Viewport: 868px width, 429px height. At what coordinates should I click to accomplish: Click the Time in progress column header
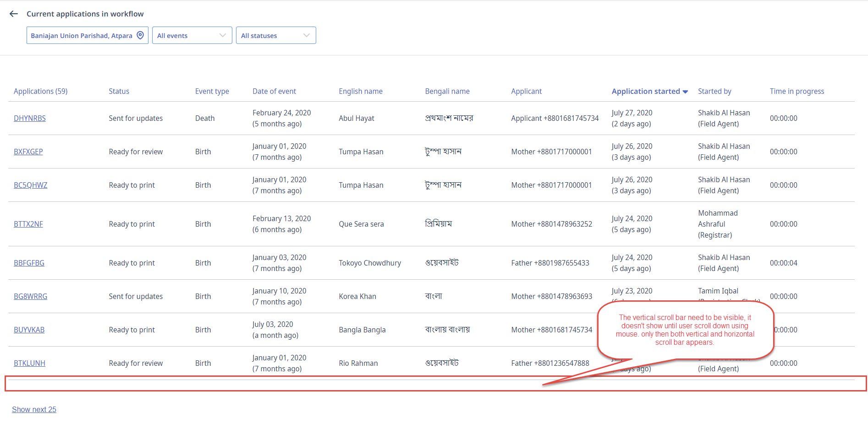click(797, 91)
